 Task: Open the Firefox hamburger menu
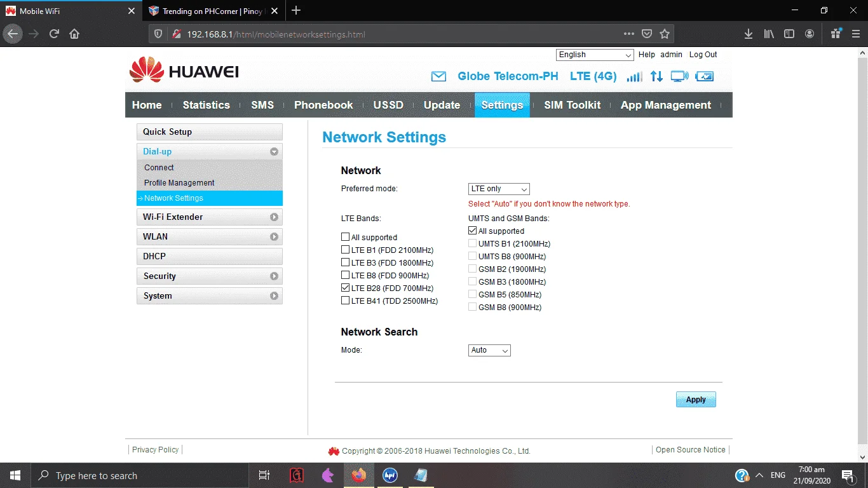click(x=855, y=34)
